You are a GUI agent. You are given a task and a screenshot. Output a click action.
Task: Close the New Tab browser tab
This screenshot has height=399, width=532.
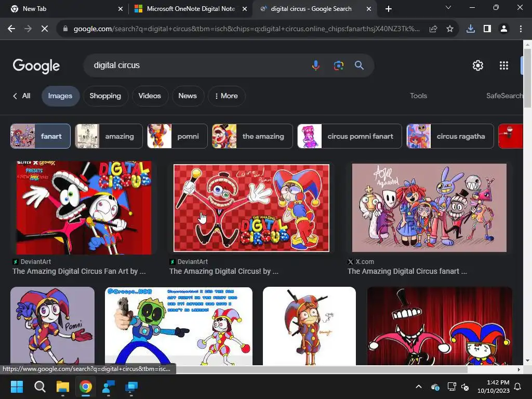[121, 9]
